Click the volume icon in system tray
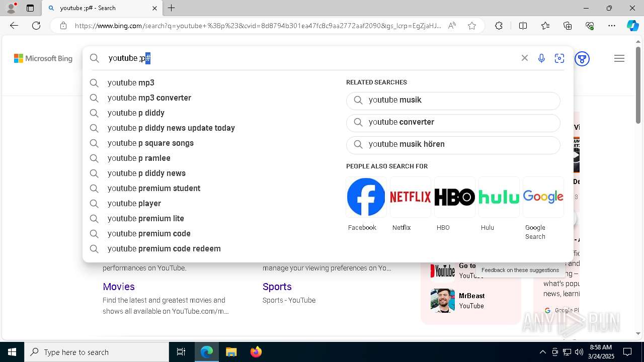644x362 pixels. (579, 352)
